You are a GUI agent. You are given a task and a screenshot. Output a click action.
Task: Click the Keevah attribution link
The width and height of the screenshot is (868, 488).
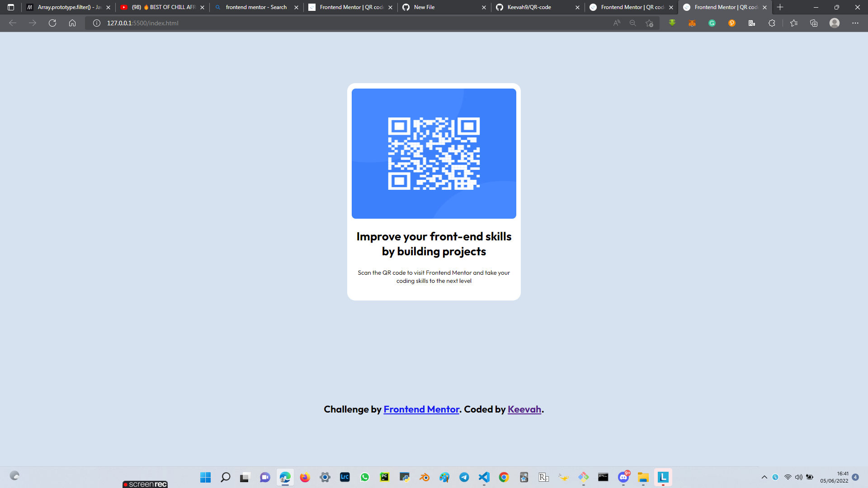(x=524, y=409)
